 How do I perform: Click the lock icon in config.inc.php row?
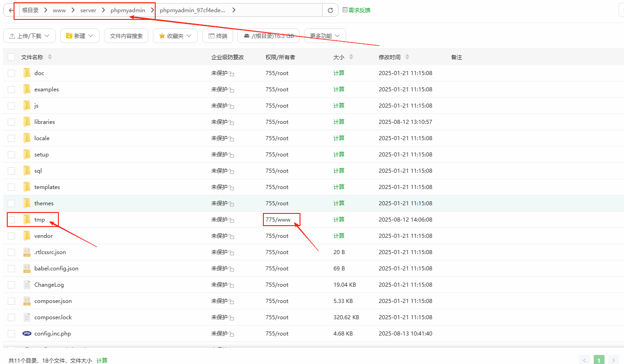231,334
